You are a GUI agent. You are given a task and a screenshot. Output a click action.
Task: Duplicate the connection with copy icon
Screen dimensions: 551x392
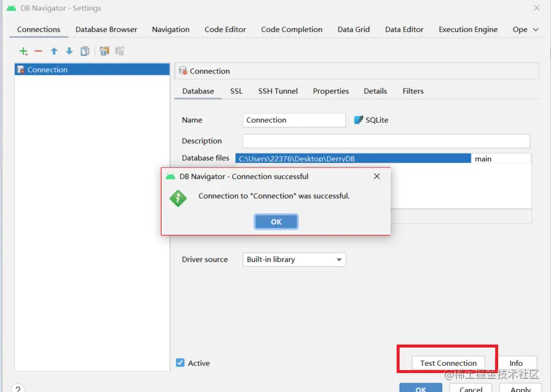tap(85, 51)
